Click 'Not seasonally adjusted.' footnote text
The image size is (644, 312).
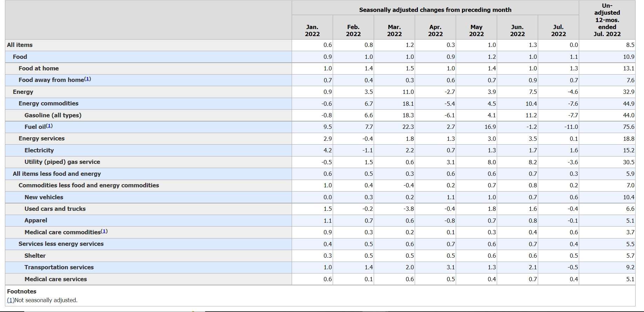46,300
